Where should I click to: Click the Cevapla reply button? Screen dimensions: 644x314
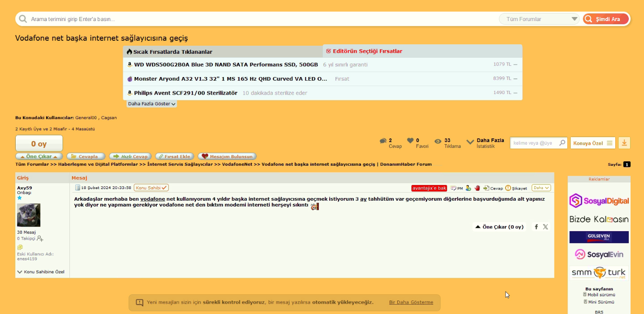click(86, 156)
